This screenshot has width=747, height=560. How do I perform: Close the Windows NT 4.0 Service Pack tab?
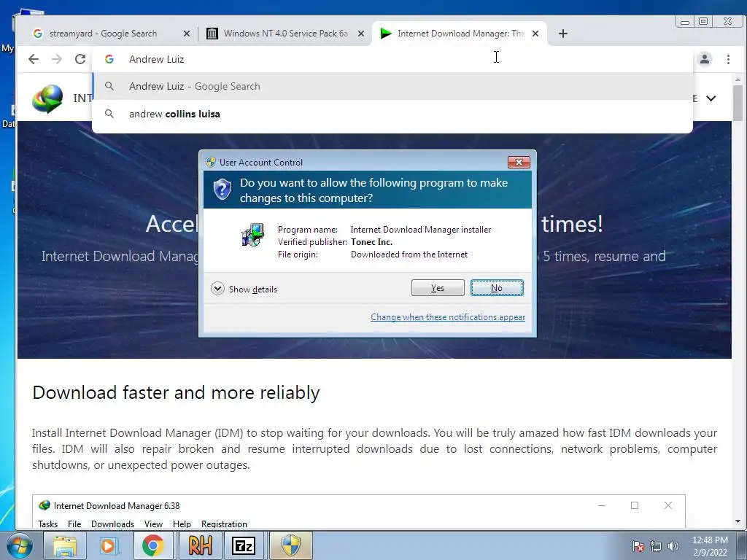point(361,34)
